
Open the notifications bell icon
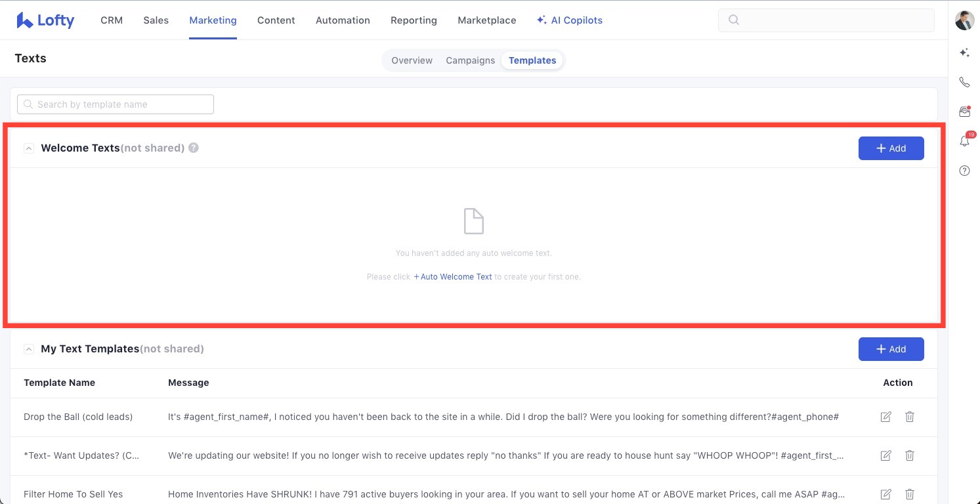click(964, 141)
